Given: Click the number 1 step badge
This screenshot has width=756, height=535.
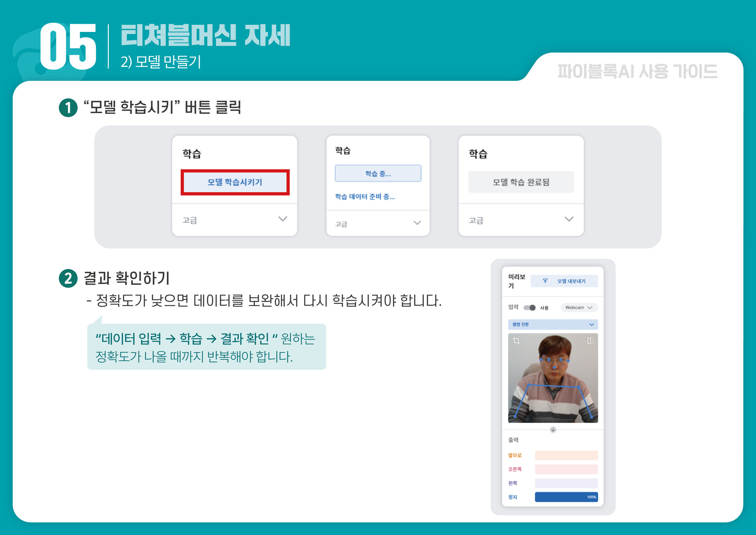Looking at the screenshot, I should [68, 108].
